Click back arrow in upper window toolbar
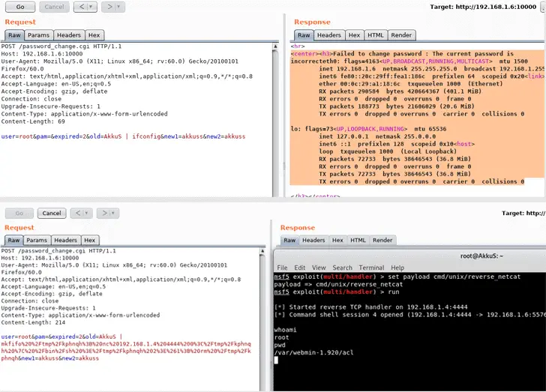 point(82,7)
